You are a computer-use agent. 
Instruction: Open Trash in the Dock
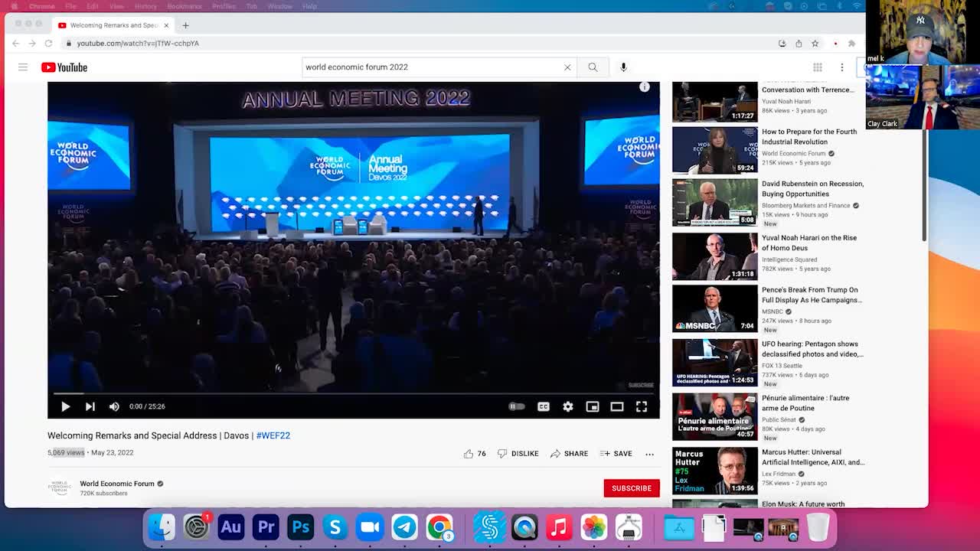[x=818, y=527]
